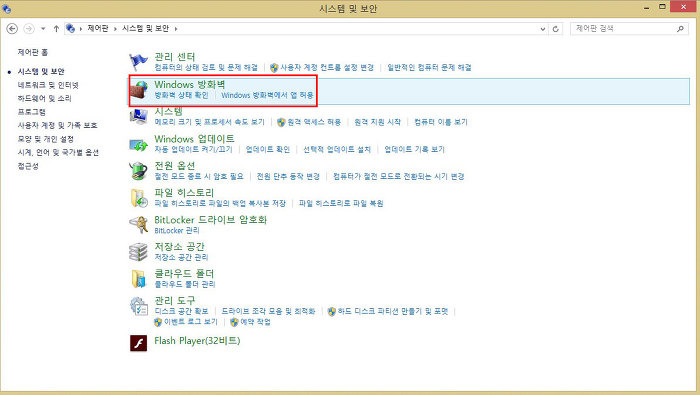The image size is (700, 395).
Task: Go back with the back arrow
Action: click(x=12, y=29)
